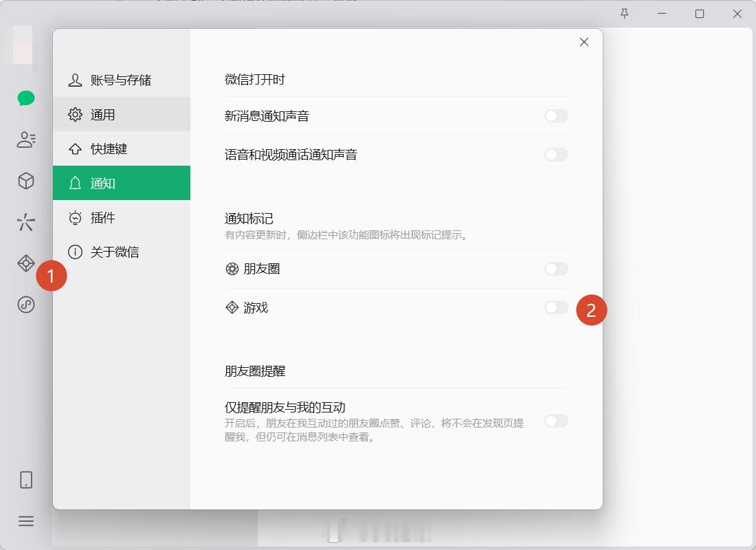Close the settings dialog
This screenshot has width=756, height=550.
584,42
